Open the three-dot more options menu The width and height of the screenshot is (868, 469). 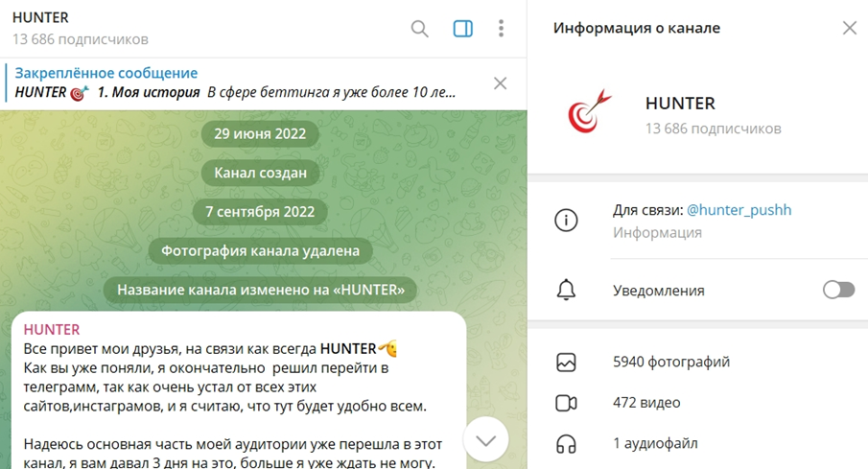click(x=501, y=29)
